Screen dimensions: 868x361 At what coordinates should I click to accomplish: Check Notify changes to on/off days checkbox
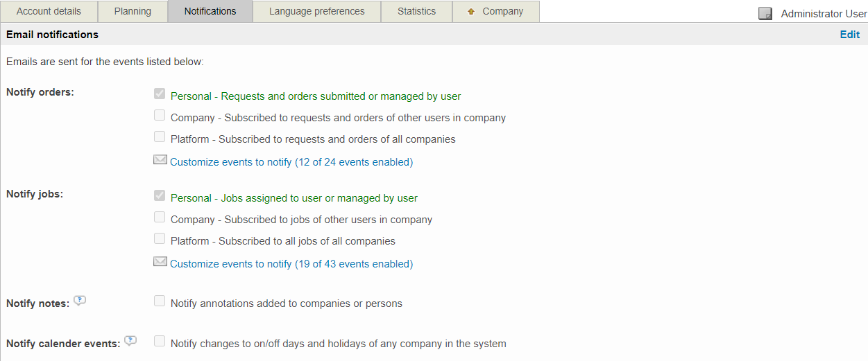[160, 342]
